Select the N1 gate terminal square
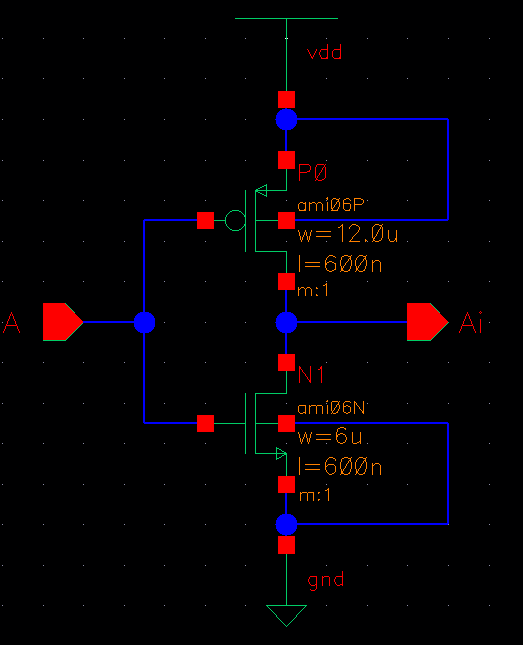Screen dimensions: 523x645 coord(205,423)
